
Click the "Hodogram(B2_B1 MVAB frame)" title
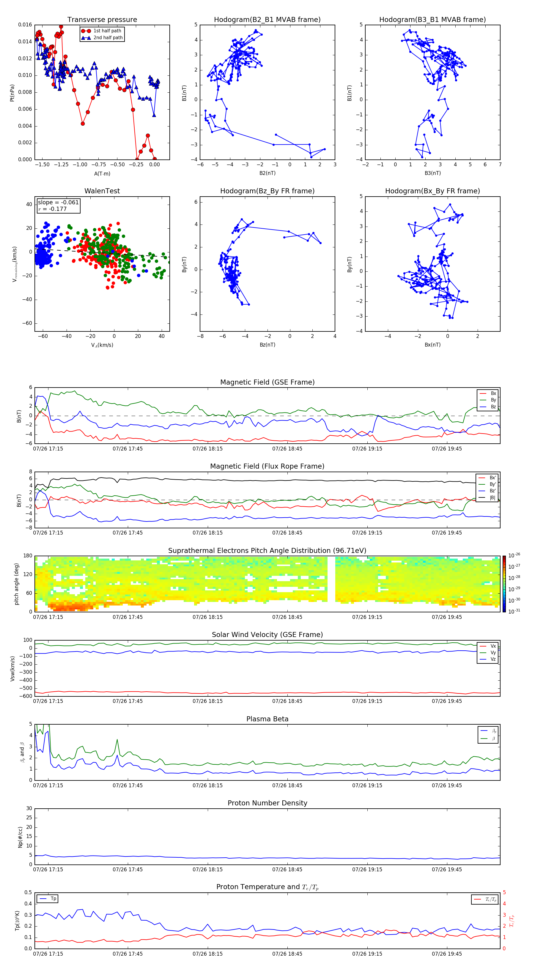pyautogui.click(x=267, y=20)
